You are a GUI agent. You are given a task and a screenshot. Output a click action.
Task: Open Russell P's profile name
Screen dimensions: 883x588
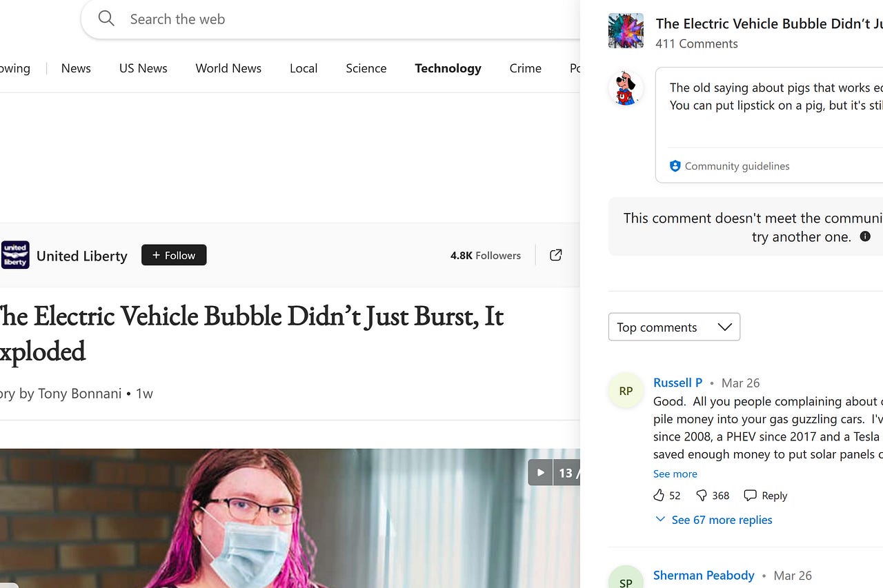[x=677, y=383]
